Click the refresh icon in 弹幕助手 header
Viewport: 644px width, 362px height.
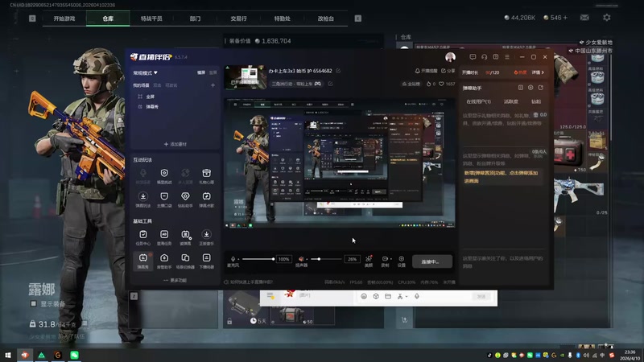coord(540,88)
